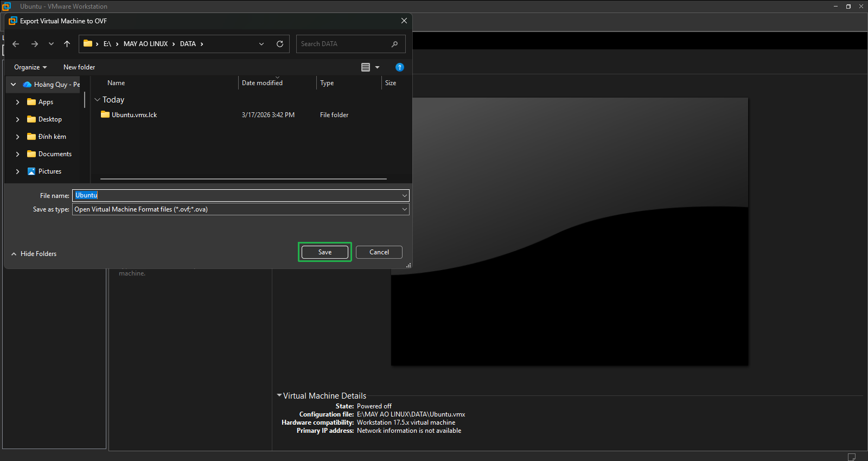Refresh the DATA folder view

click(280, 44)
